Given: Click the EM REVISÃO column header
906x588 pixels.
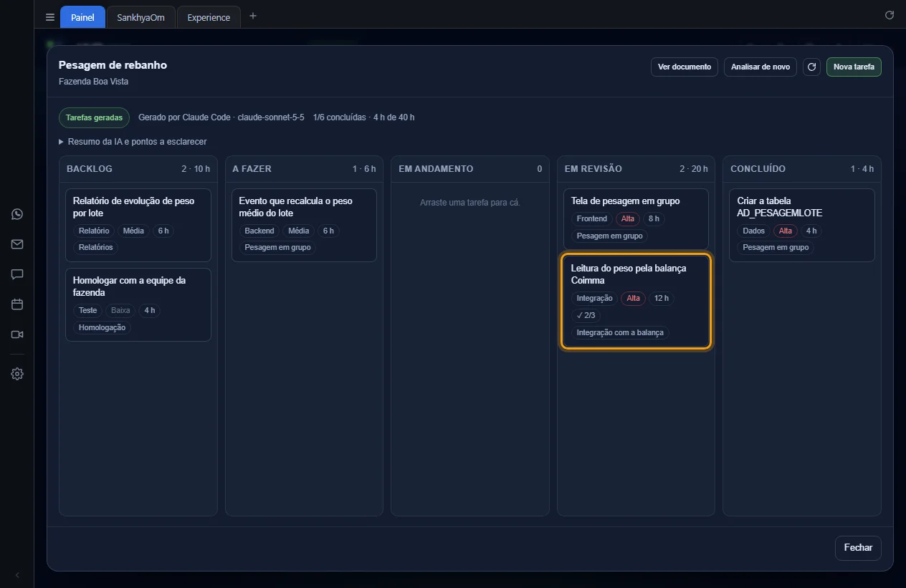Looking at the screenshot, I should [x=636, y=169].
